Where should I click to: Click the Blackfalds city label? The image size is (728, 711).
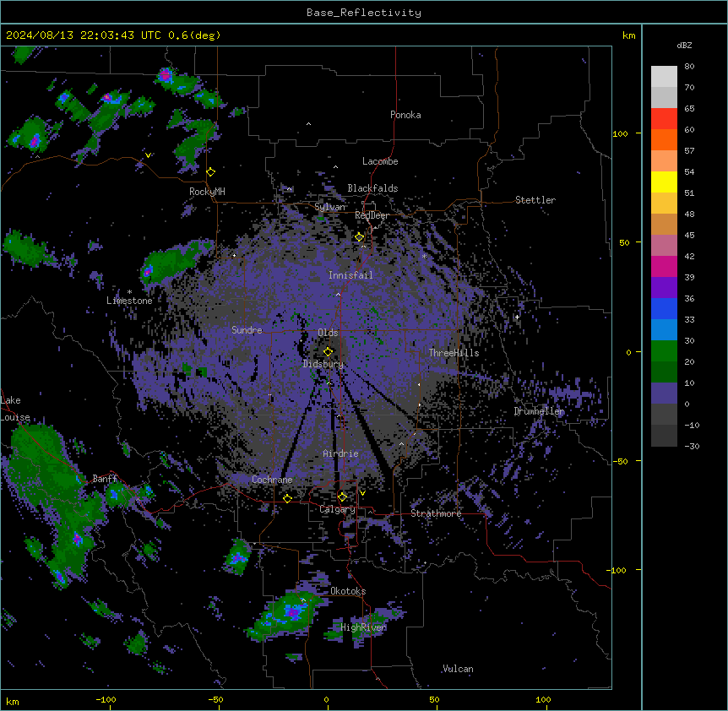coord(372,188)
